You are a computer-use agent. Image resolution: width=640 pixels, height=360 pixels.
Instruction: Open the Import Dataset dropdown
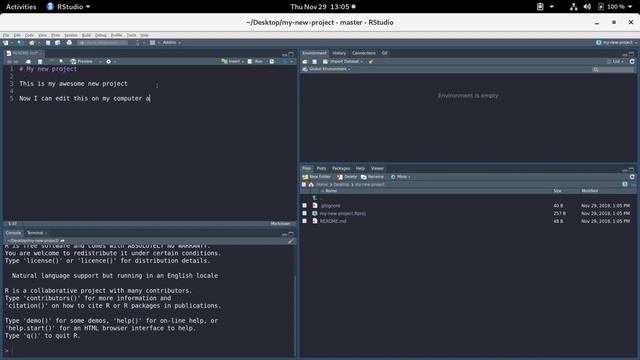[343, 62]
